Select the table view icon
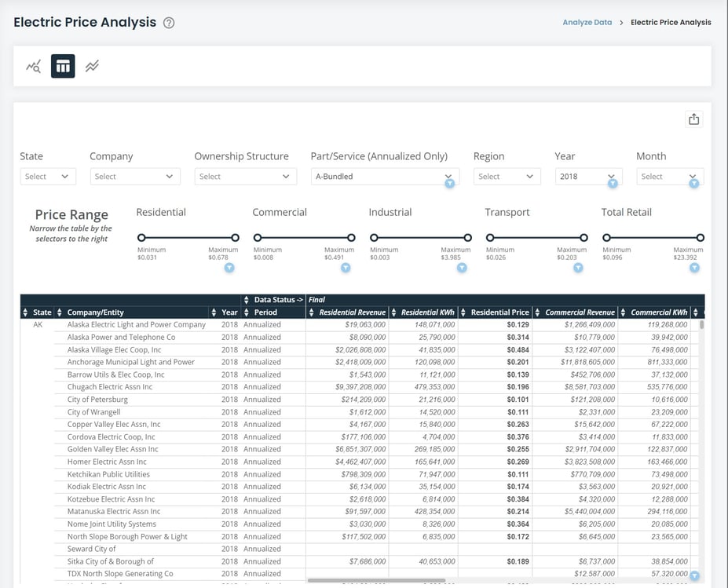The width and height of the screenshot is (728, 588). [63, 67]
